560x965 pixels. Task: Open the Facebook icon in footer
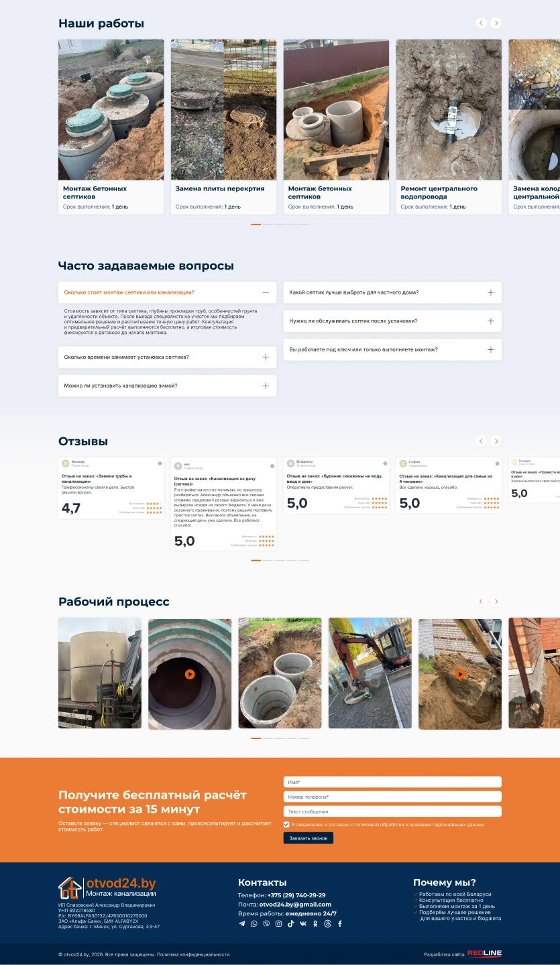339,923
